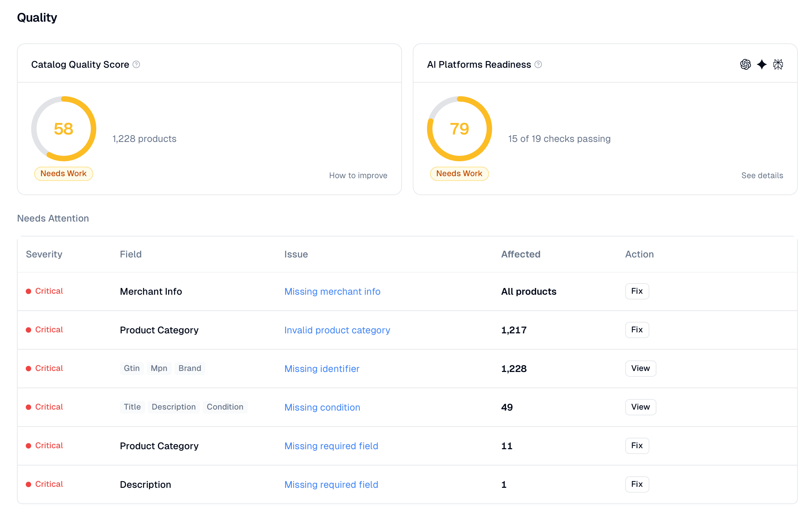Click the Critical severity dot on Merchant Info row
The height and width of the screenshot is (519, 812).
click(x=28, y=291)
